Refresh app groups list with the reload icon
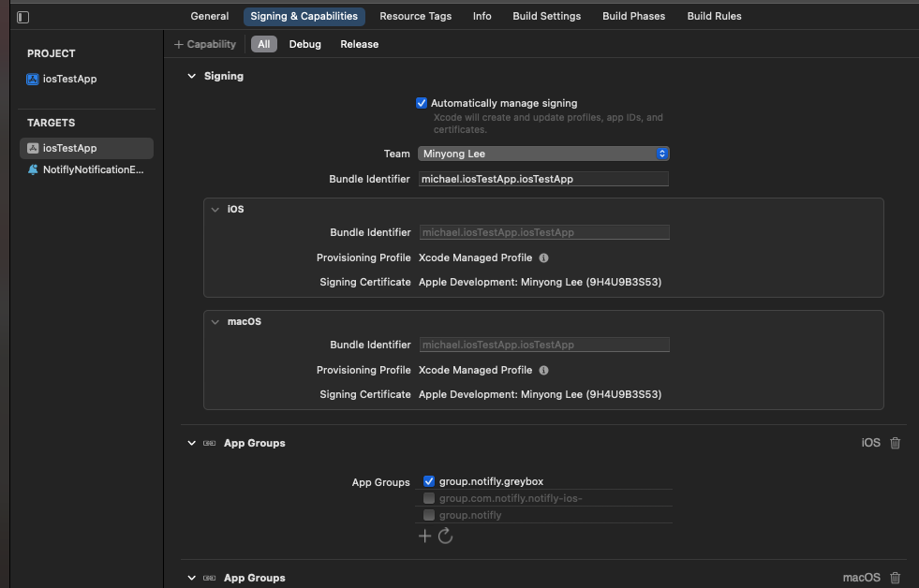Viewport: 919px width, 588px height. 446,536
